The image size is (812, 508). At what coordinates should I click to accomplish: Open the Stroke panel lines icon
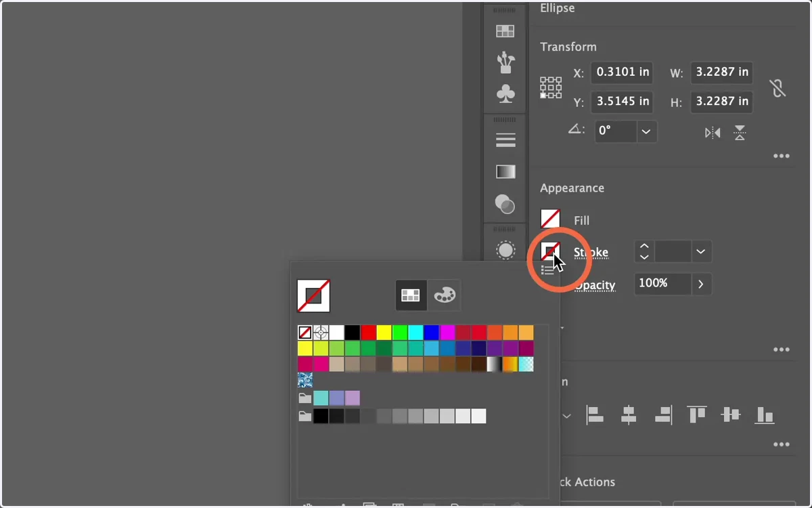pyautogui.click(x=505, y=140)
